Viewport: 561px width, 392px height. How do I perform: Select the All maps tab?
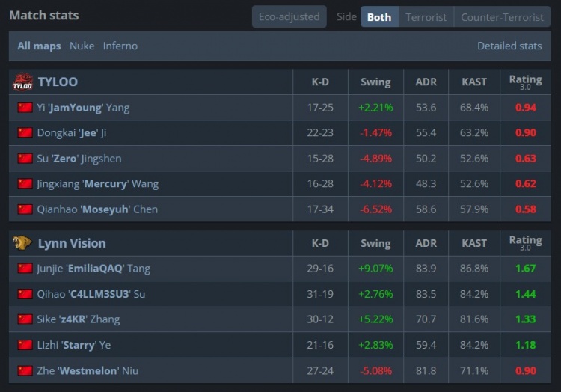click(39, 46)
